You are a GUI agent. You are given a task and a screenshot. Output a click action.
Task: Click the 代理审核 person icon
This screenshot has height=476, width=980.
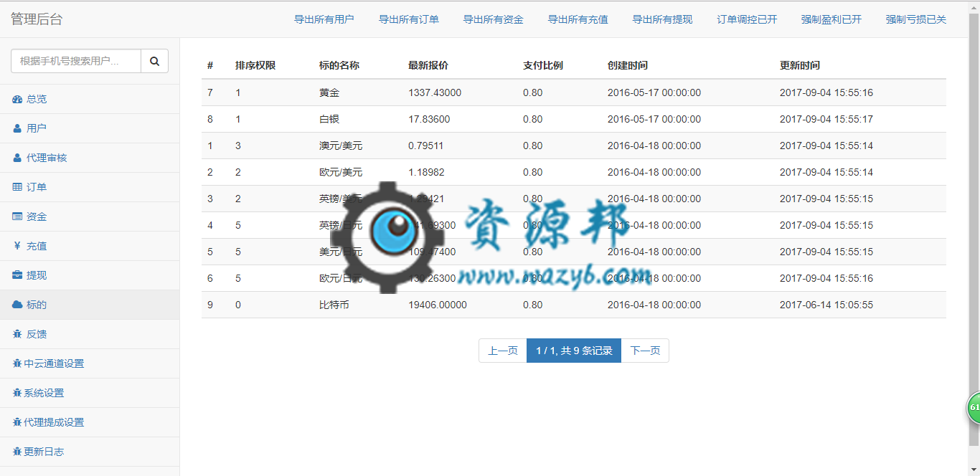pyautogui.click(x=17, y=158)
